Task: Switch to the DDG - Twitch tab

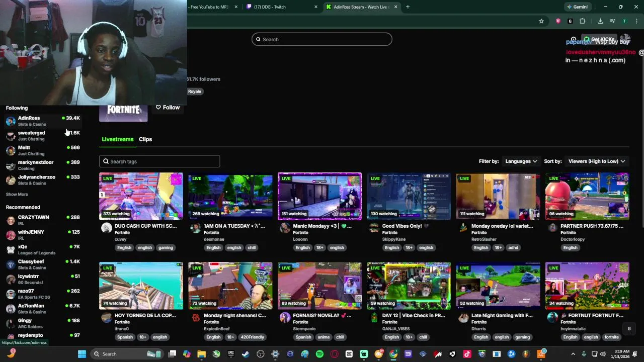Action: pos(282,7)
